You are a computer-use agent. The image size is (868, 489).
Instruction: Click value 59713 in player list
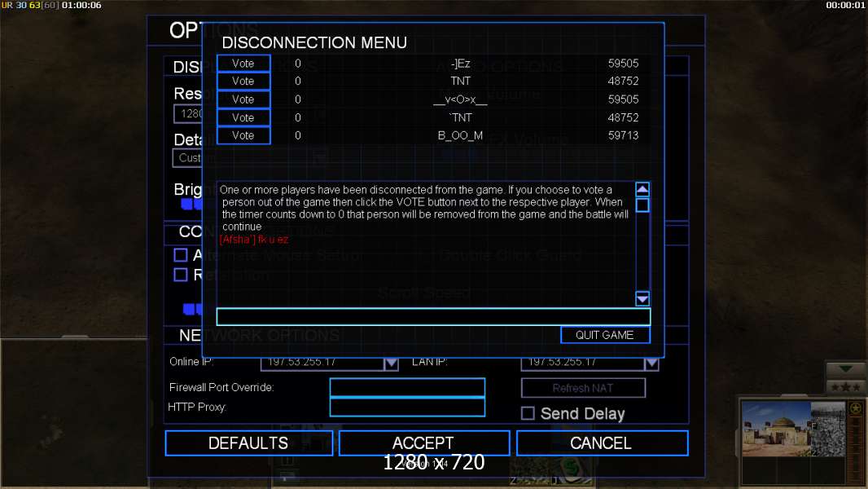coord(624,135)
